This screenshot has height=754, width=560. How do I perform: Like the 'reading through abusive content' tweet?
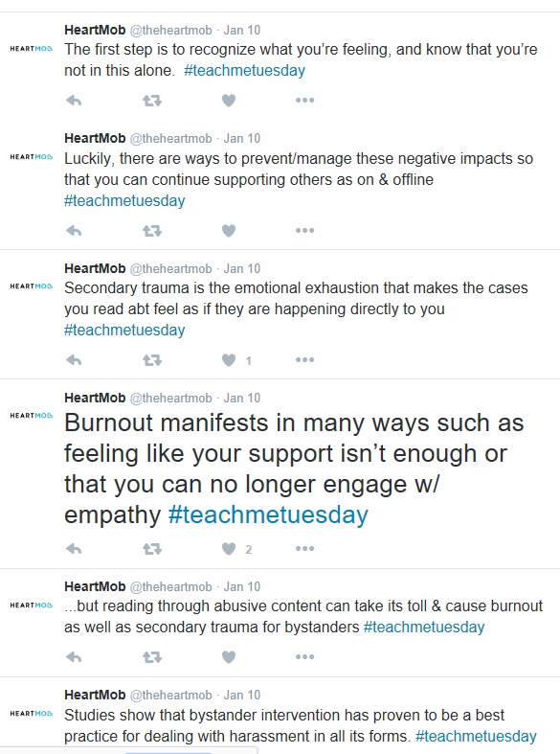[x=229, y=657]
